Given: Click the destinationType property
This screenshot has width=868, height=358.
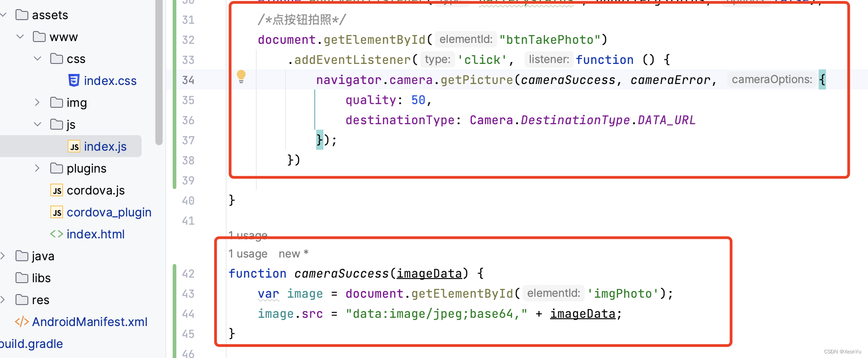Looking at the screenshot, I should (x=400, y=120).
